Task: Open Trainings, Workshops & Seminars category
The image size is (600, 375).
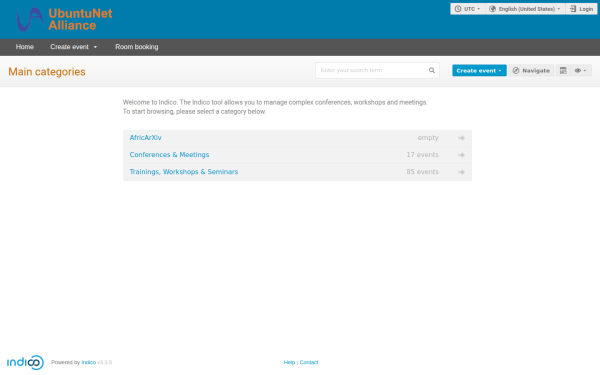Action: pyautogui.click(x=184, y=172)
